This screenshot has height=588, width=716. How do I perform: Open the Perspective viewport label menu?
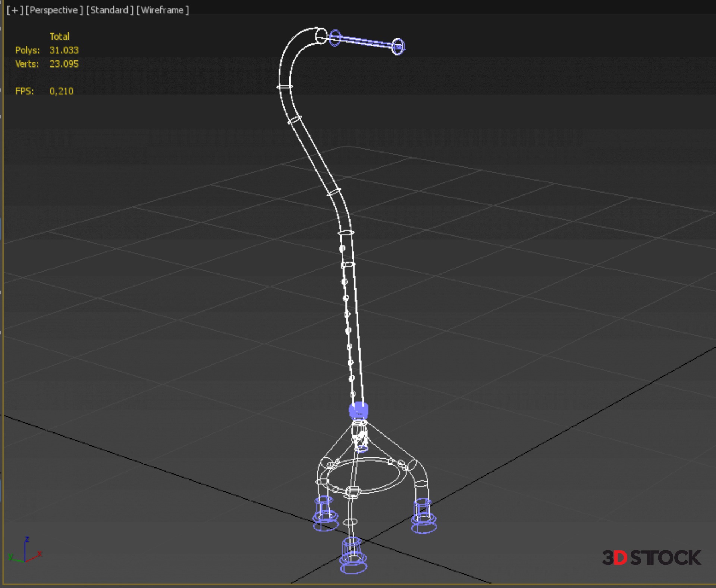pyautogui.click(x=54, y=10)
